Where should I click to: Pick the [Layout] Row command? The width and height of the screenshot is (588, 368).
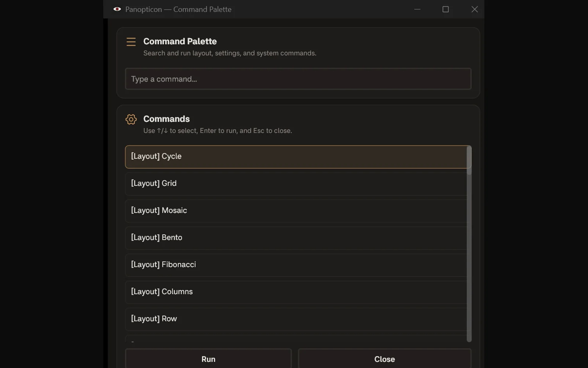point(296,319)
